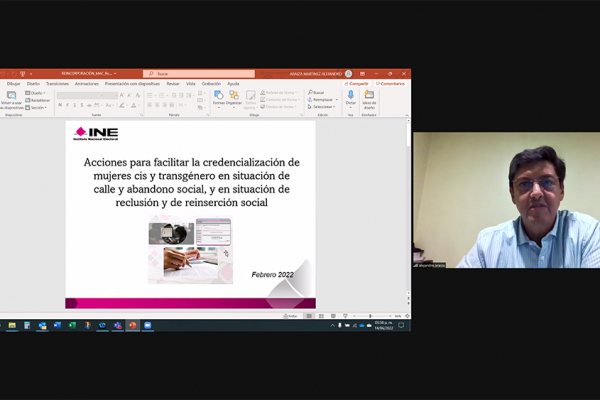Open Microsoft Teams from taskbar
This screenshot has width=600, height=400.
(x=117, y=325)
